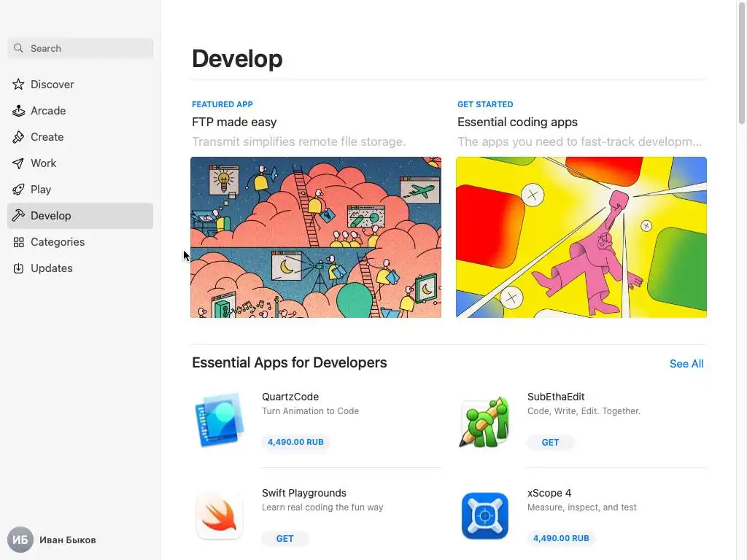Open the FTP made easy artwork

point(316,237)
